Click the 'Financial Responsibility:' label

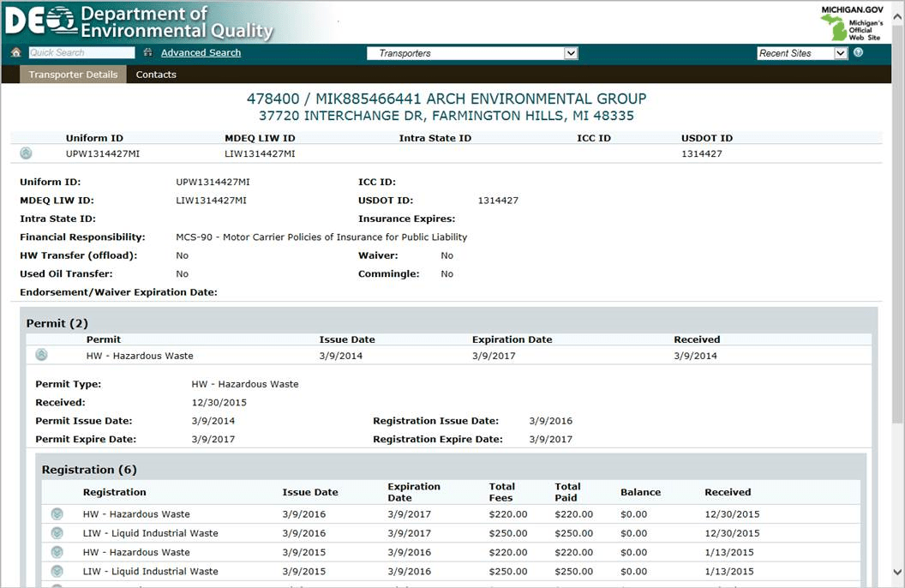click(x=82, y=237)
